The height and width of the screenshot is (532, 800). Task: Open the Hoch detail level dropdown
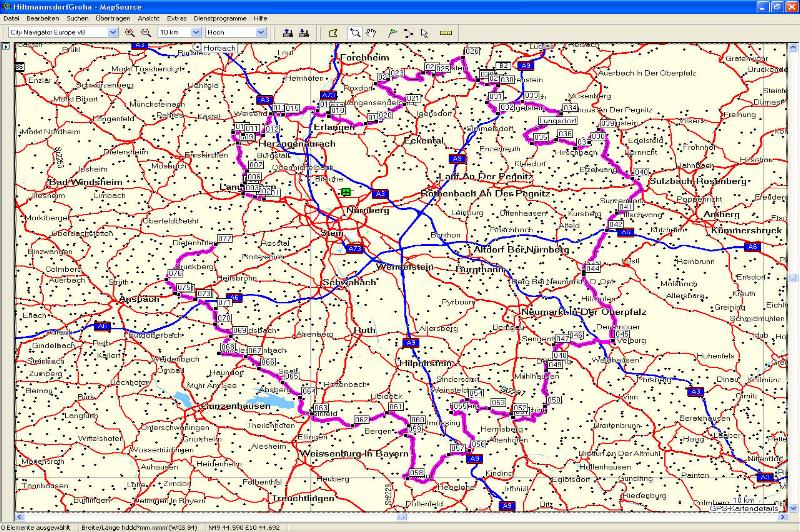(262, 32)
